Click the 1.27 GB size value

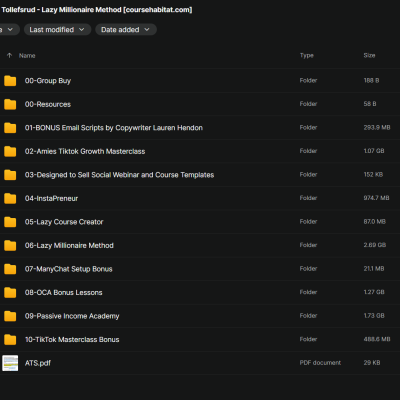tap(374, 292)
